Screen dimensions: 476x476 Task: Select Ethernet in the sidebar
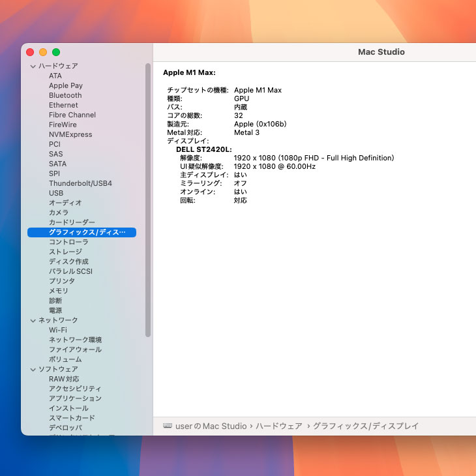click(x=63, y=105)
